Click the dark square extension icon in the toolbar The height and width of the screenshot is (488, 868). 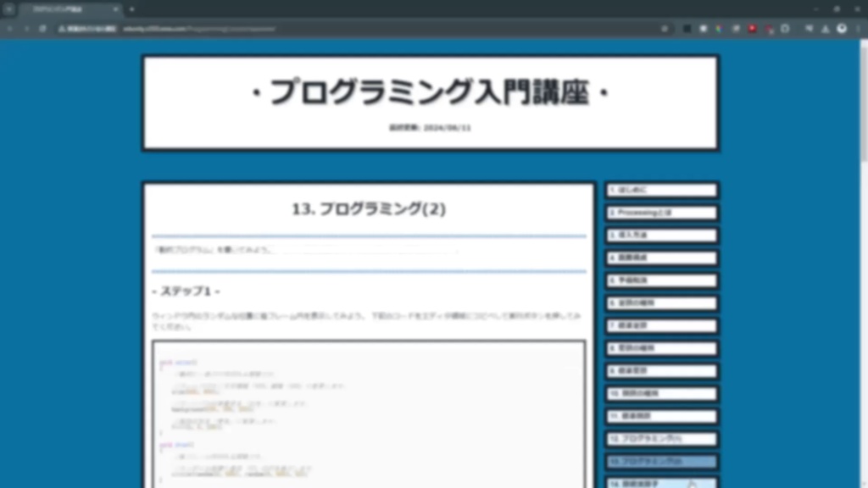click(686, 28)
